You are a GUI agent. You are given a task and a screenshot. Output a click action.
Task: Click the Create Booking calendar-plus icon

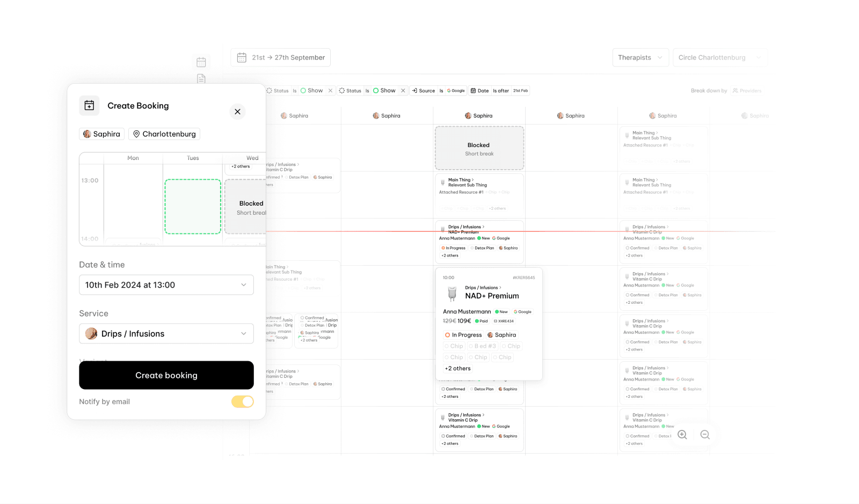click(89, 106)
